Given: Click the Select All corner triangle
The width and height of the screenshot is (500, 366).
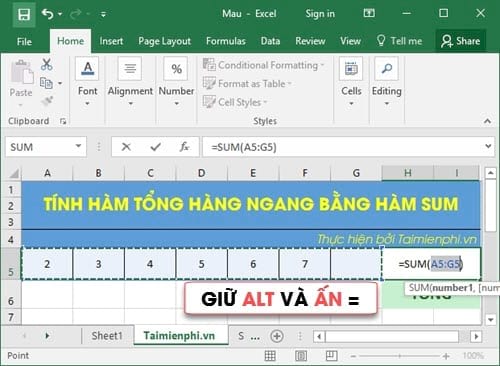Looking at the screenshot, I should tap(13, 173).
